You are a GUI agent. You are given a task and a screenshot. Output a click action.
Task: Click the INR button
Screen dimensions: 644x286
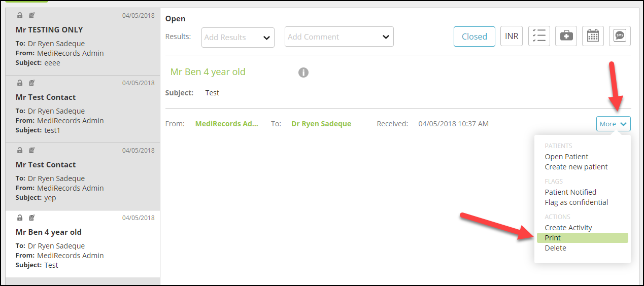[x=512, y=36]
